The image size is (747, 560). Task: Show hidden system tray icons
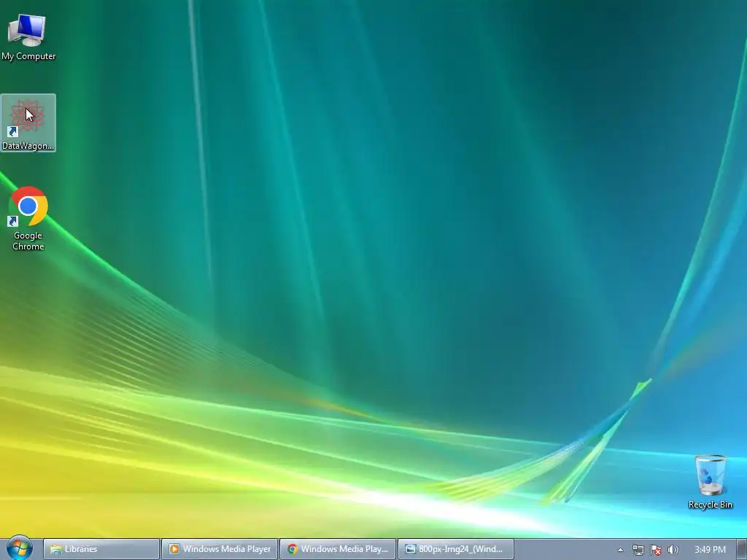click(620, 550)
